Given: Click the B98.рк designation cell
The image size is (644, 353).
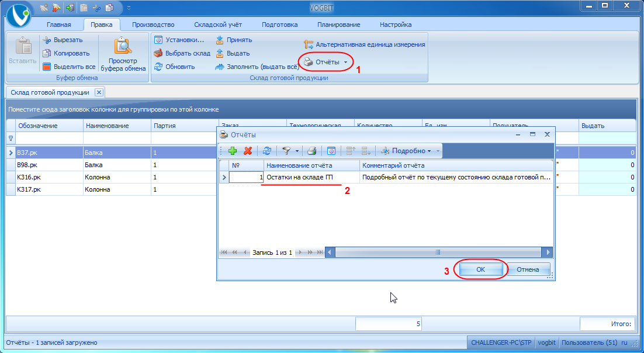Looking at the screenshot, I should pos(49,165).
